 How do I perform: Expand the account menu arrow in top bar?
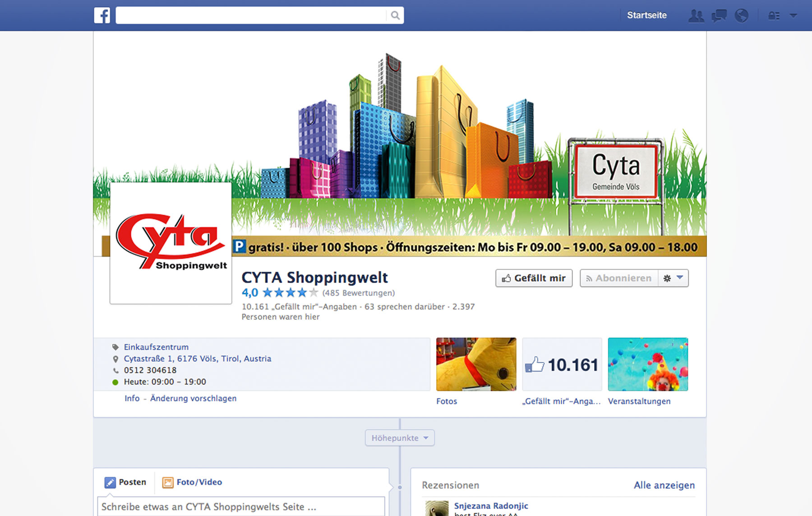click(x=794, y=16)
